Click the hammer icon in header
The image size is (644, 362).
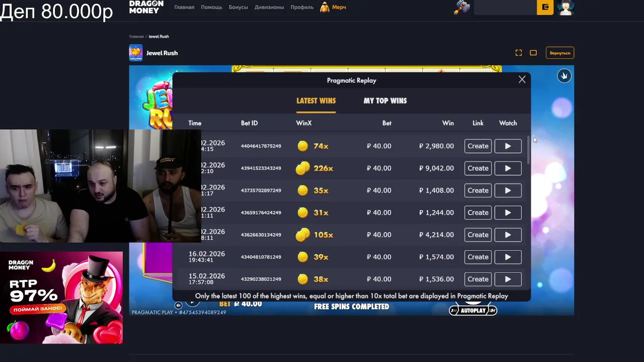462,7
